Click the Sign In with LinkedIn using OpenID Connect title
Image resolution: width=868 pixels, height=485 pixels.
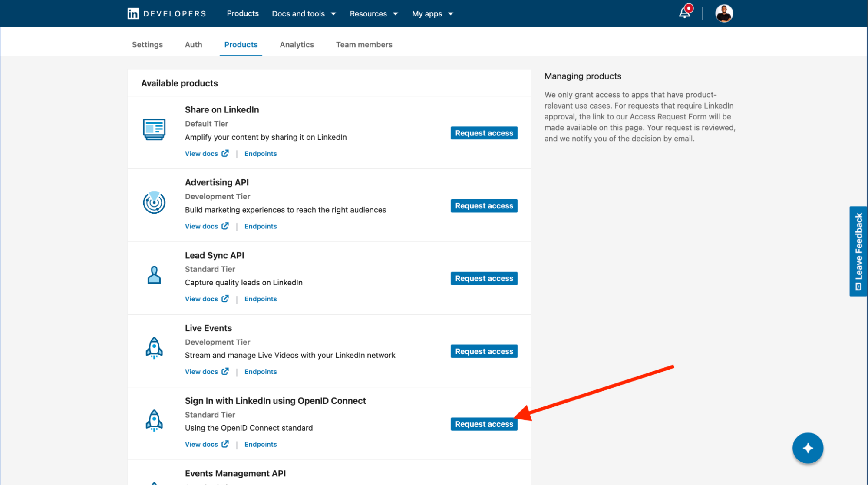275,401
